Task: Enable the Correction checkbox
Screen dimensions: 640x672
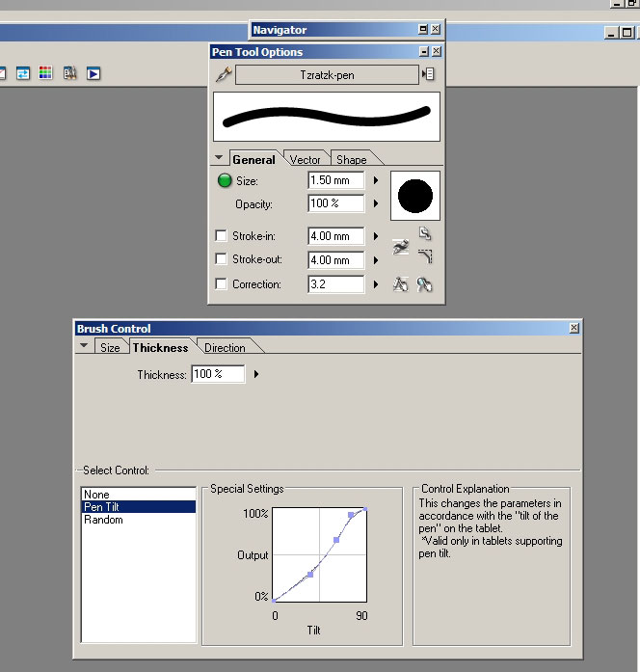Action: [x=221, y=283]
